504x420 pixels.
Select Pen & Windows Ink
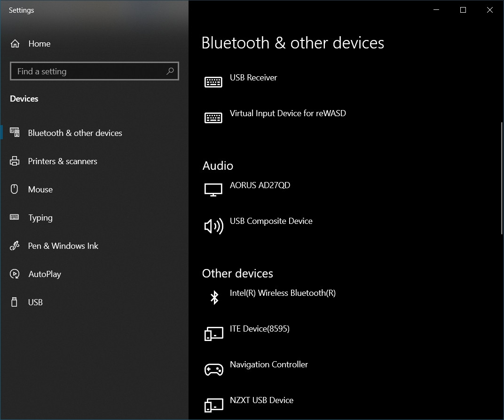pos(63,246)
